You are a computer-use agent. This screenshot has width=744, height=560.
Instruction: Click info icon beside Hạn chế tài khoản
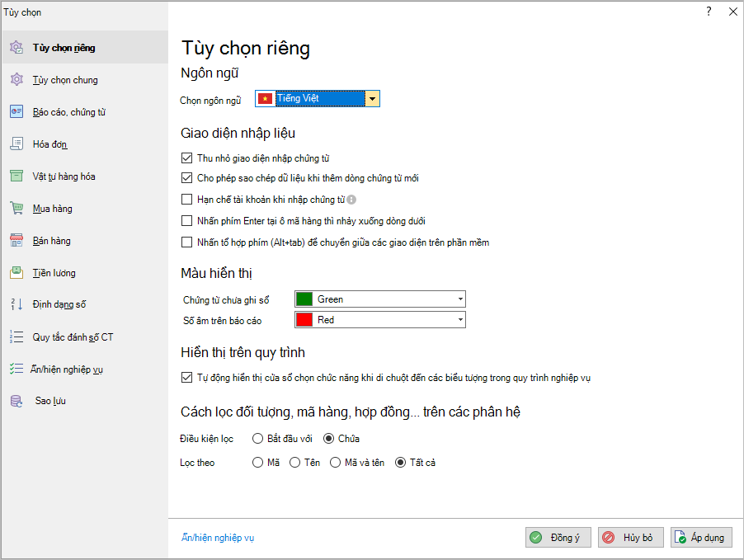click(351, 200)
